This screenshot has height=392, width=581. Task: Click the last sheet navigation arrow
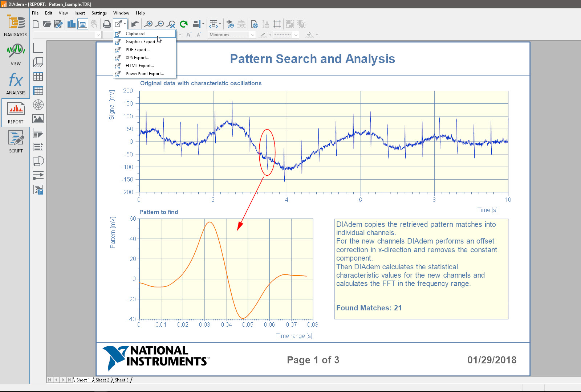(69, 380)
